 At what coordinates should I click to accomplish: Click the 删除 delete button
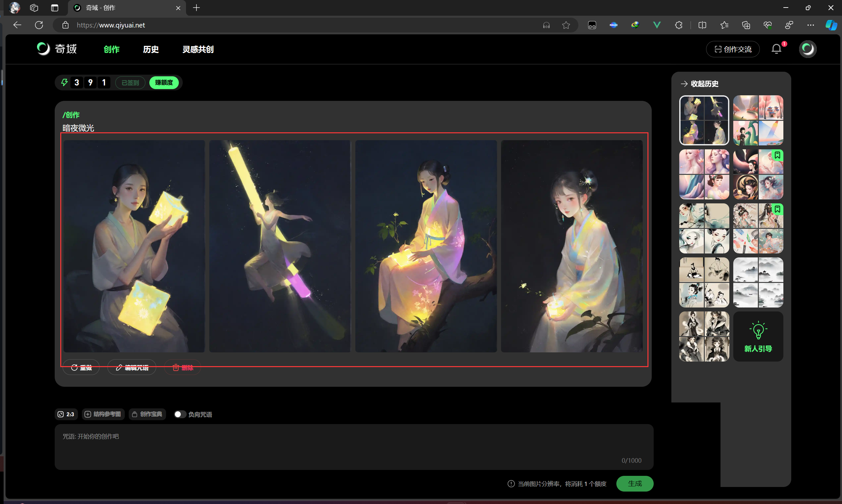point(183,367)
